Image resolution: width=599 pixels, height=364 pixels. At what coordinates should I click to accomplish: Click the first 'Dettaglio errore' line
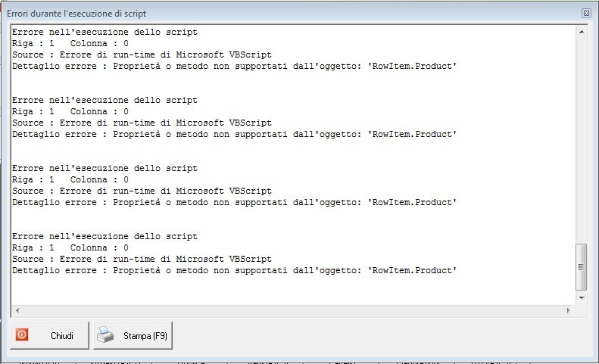pos(235,66)
